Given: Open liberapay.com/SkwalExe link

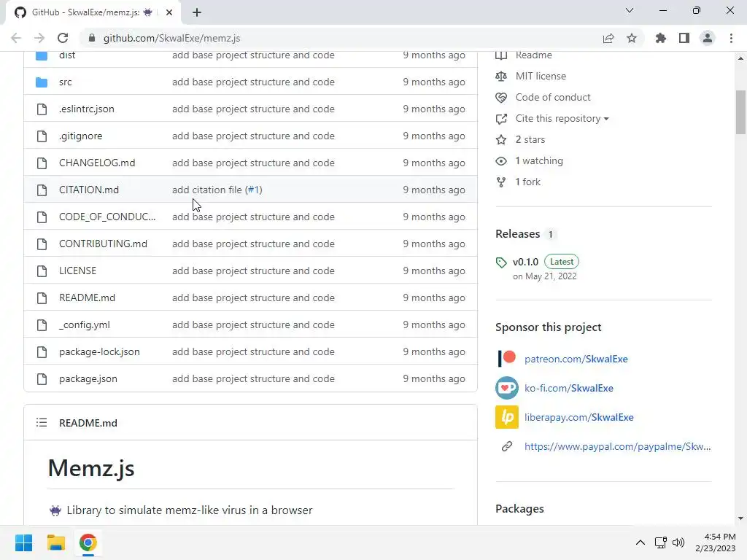Looking at the screenshot, I should point(578,417).
